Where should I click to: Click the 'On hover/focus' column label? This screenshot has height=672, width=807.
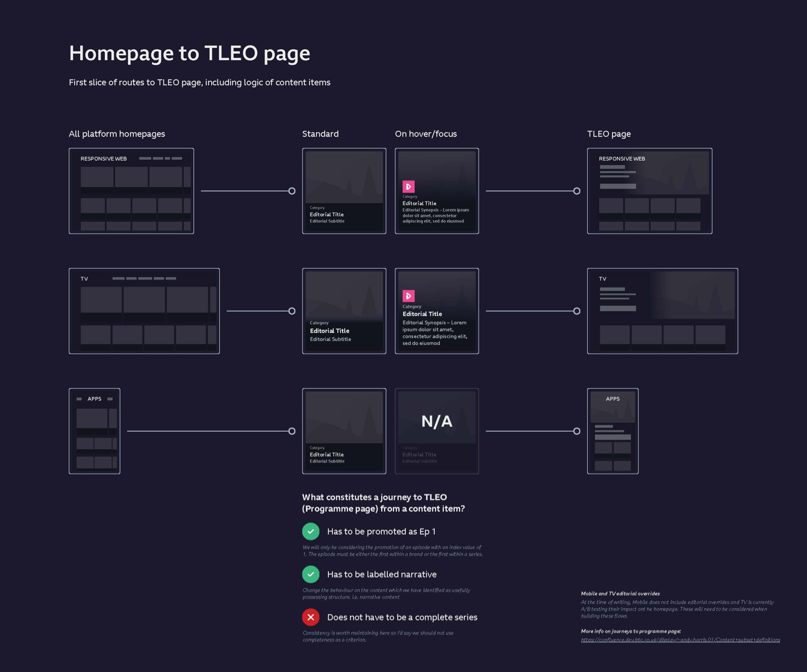426,134
